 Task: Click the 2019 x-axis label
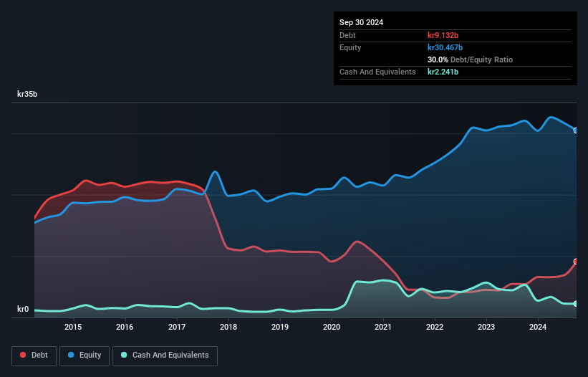(280, 327)
